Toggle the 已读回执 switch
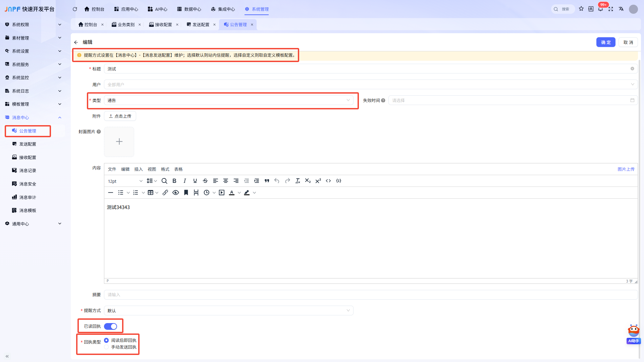The image size is (644, 362). pyautogui.click(x=111, y=326)
